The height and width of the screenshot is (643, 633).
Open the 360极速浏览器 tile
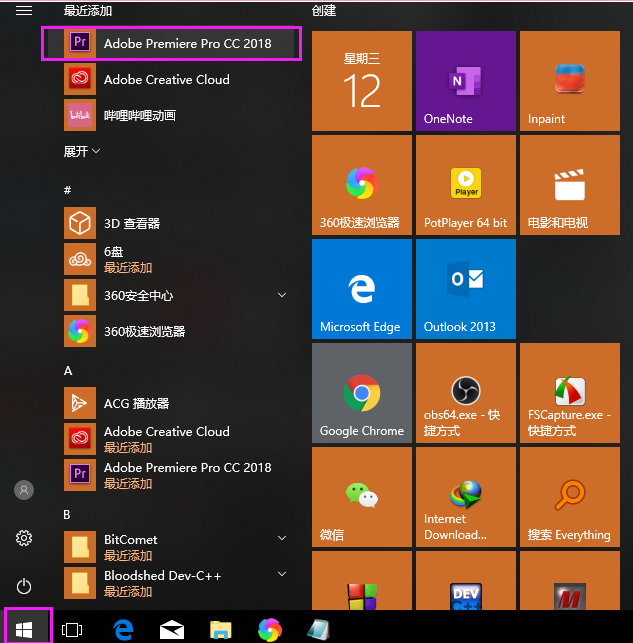(x=362, y=185)
